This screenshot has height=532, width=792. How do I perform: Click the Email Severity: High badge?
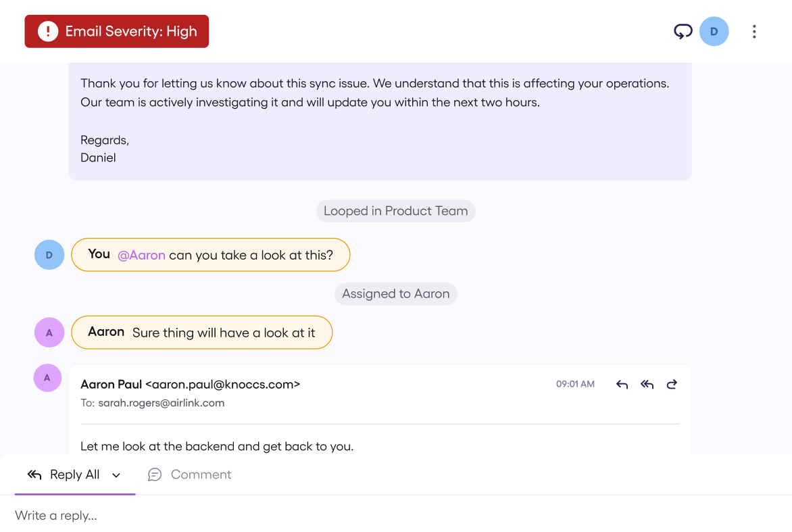point(117,31)
